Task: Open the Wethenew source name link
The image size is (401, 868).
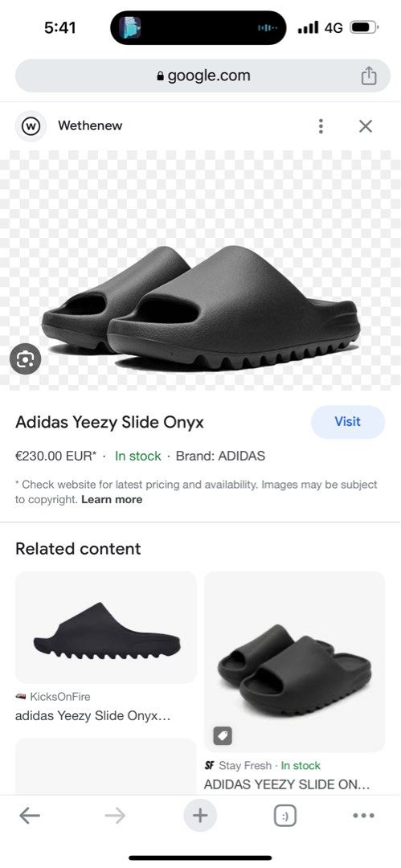Action: pyautogui.click(x=90, y=125)
